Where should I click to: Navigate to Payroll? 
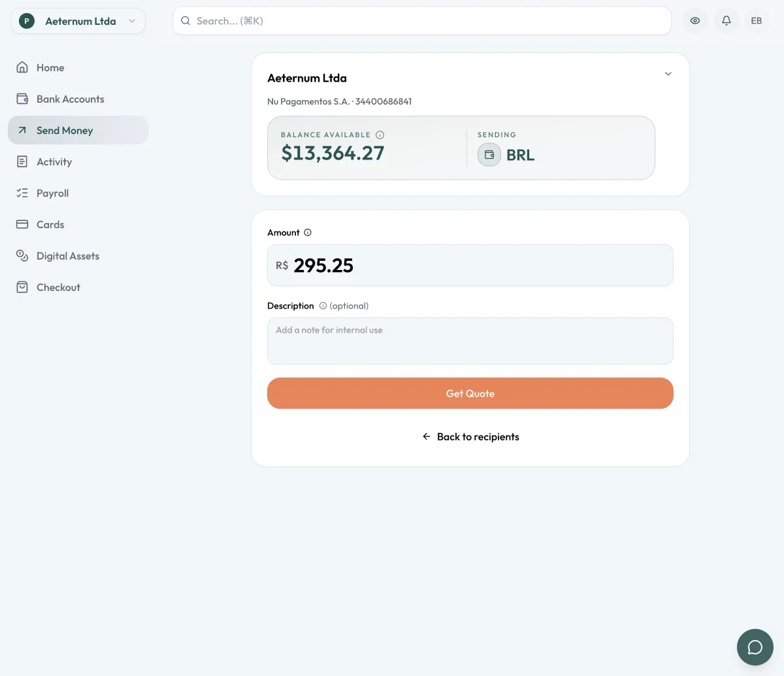tap(78, 193)
